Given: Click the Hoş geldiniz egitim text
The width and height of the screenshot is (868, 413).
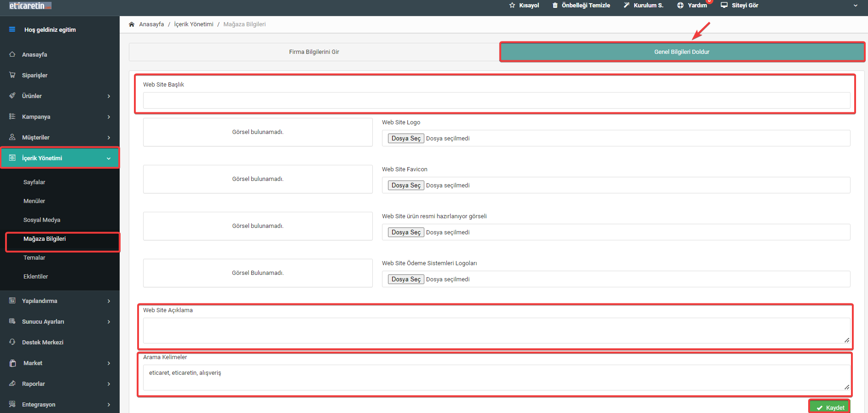Looking at the screenshot, I should click(x=50, y=29).
